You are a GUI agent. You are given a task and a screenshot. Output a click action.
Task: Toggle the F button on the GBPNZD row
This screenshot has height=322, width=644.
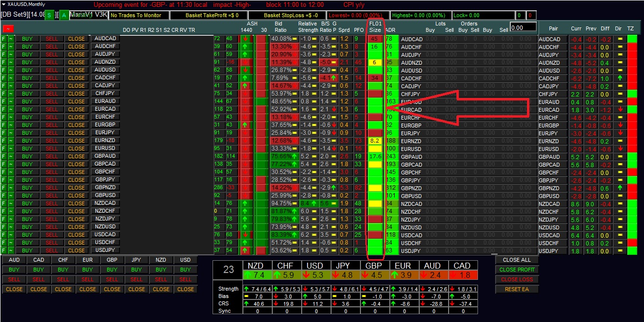pyautogui.click(x=4, y=188)
